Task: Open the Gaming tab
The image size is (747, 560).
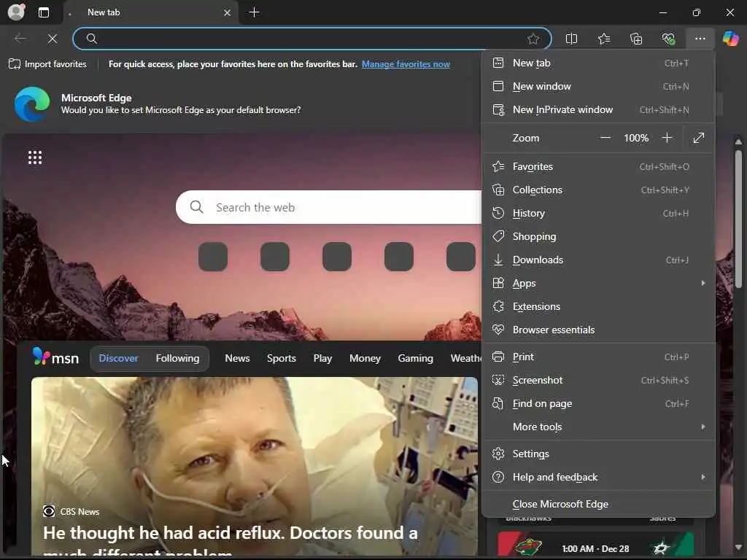Action: click(415, 358)
